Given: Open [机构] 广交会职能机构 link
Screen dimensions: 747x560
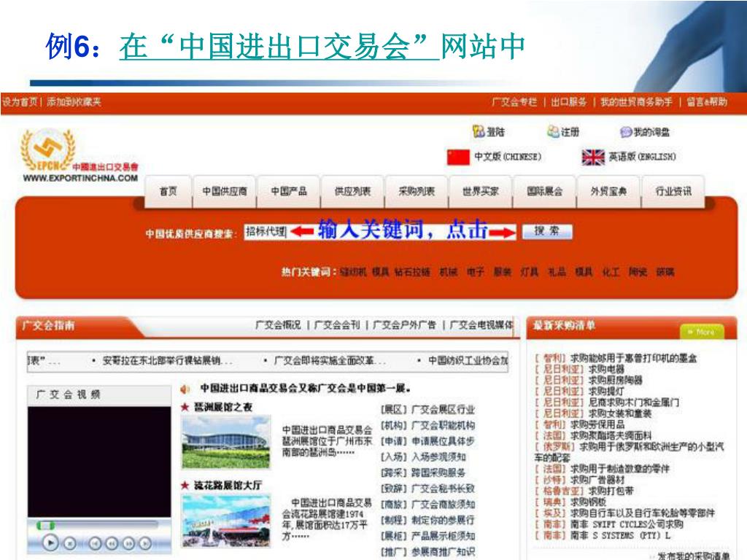Looking at the screenshot, I should coord(427,426).
